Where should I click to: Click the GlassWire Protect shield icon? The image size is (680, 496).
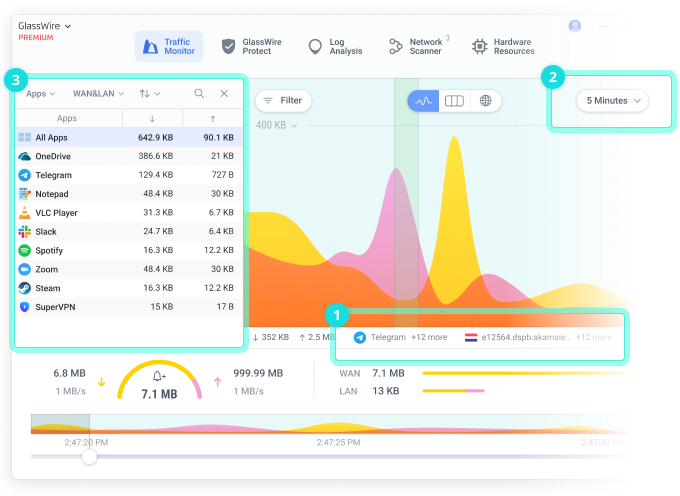pyautogui.click(x=229, y=46)
